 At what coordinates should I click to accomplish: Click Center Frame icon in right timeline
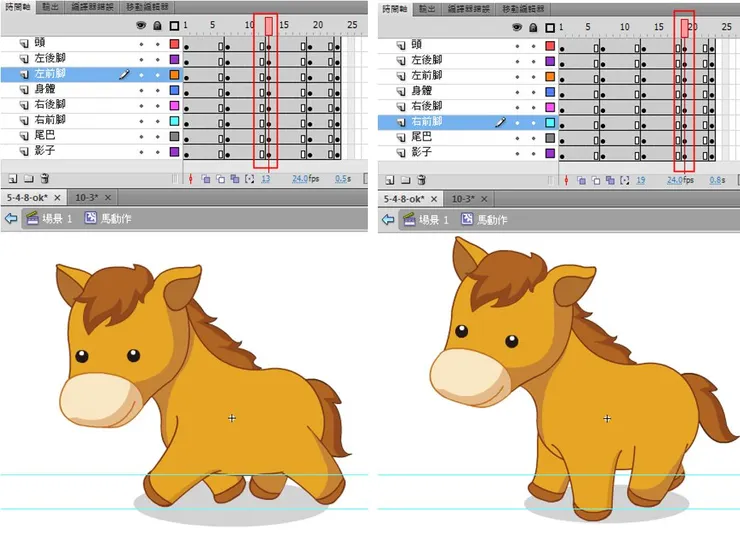tap(566, 180)
